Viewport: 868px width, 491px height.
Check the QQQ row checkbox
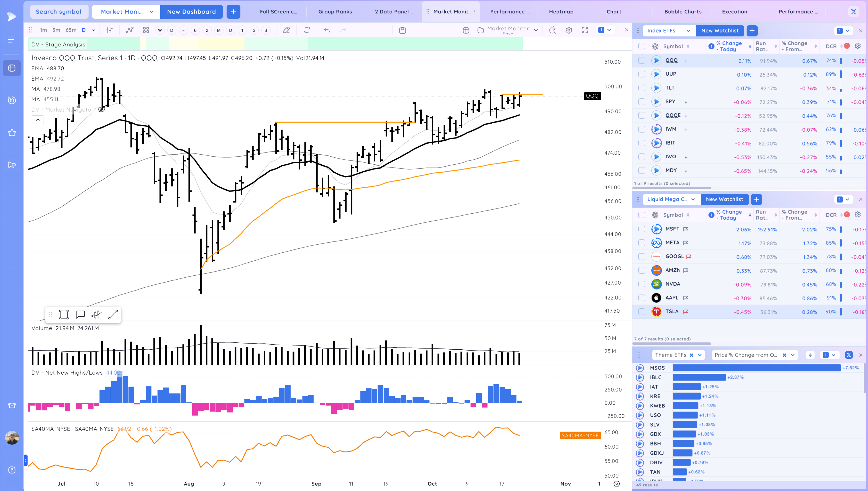point(641,61)
